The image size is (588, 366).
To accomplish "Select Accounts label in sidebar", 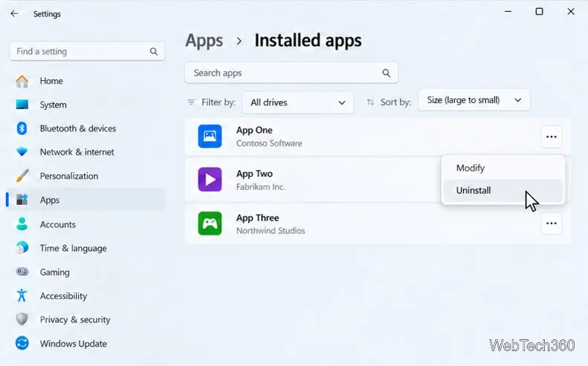I will (58, 224).
